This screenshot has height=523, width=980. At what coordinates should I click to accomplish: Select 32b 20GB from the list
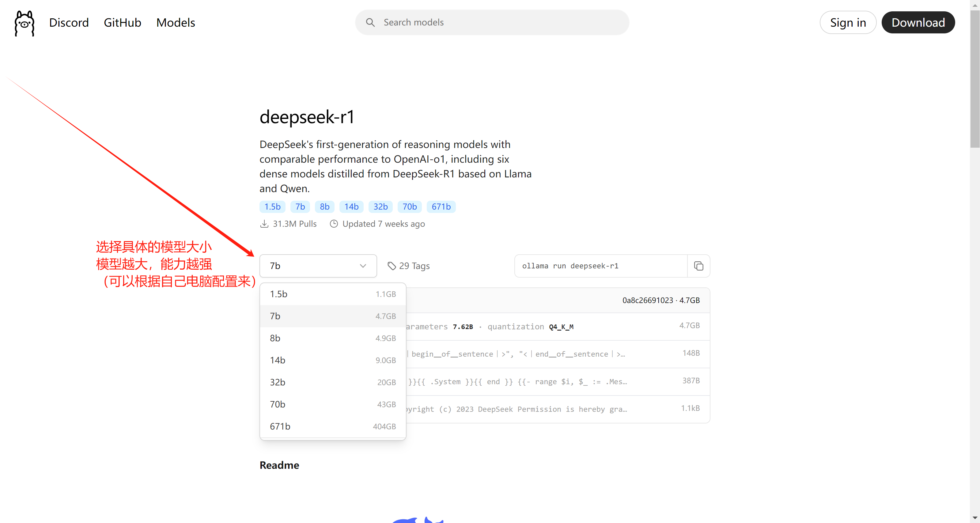(x=332, y=382)
